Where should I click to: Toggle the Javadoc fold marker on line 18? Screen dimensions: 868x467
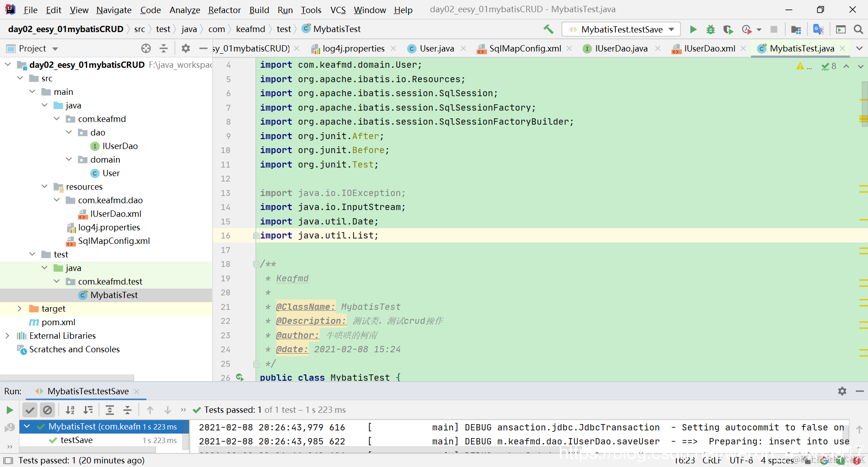[256, 264]
